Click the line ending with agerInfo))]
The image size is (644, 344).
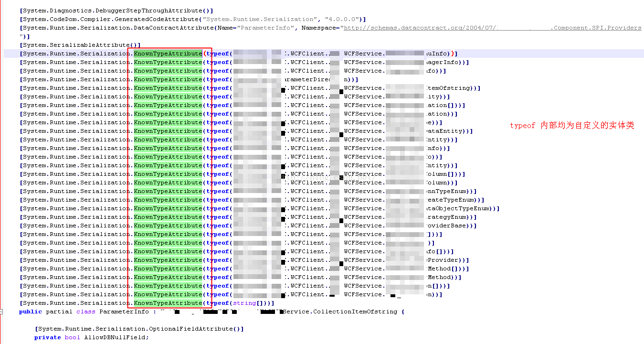coord(244,62)
